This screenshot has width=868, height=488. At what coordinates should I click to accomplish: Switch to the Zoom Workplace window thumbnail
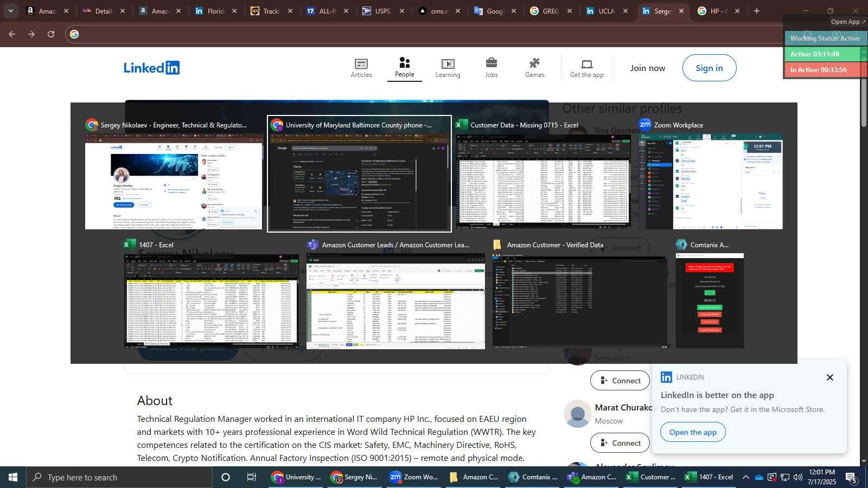click(711, 174)
